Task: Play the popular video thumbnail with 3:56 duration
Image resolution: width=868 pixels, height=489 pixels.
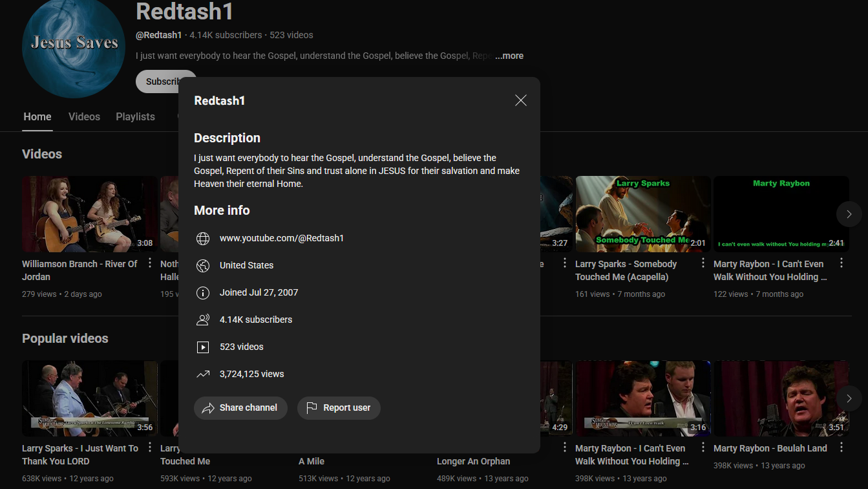Action: coord(90,398)
